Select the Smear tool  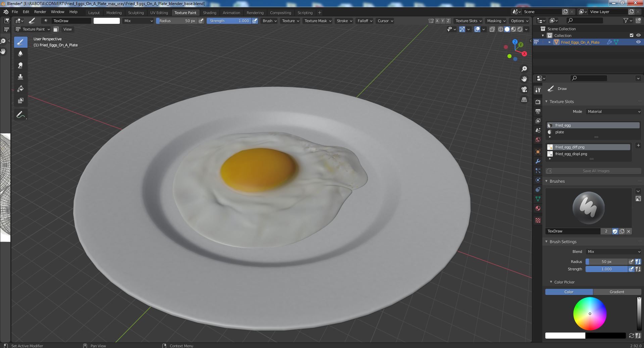pyautogui.click(x=20, y=65)
